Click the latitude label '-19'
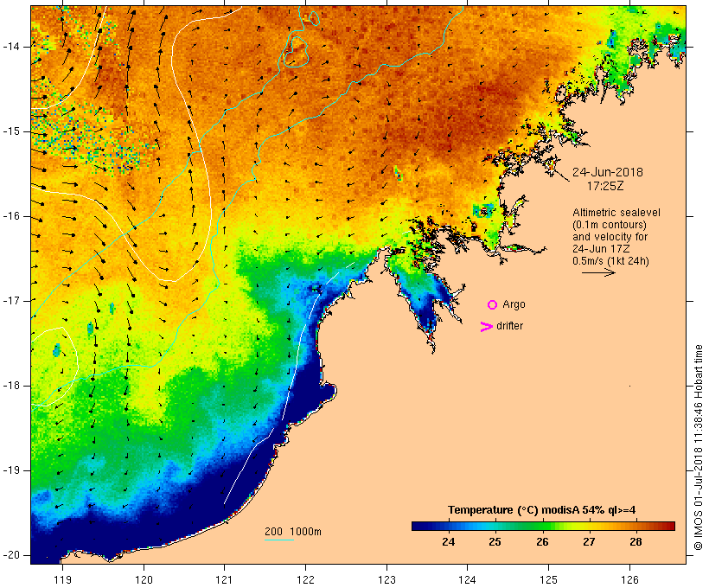Image resolution: width=709 pixels, height=588 pixels. click(11, 470)
